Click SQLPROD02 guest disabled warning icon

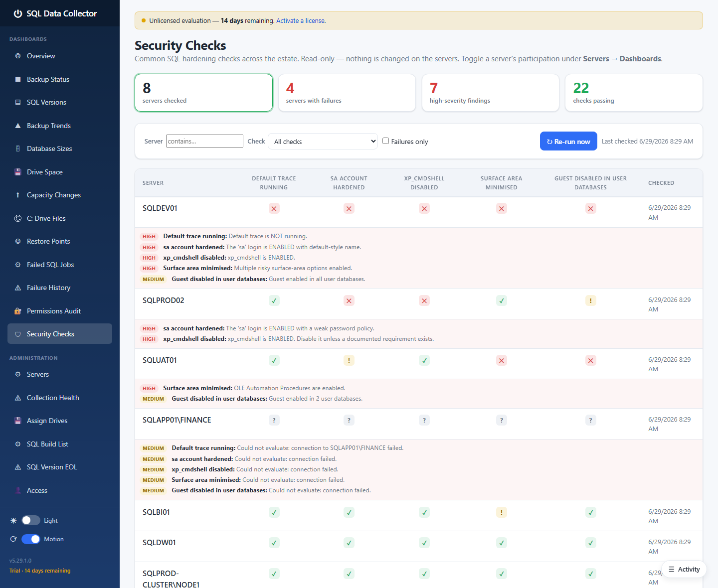tap(591, 300)
